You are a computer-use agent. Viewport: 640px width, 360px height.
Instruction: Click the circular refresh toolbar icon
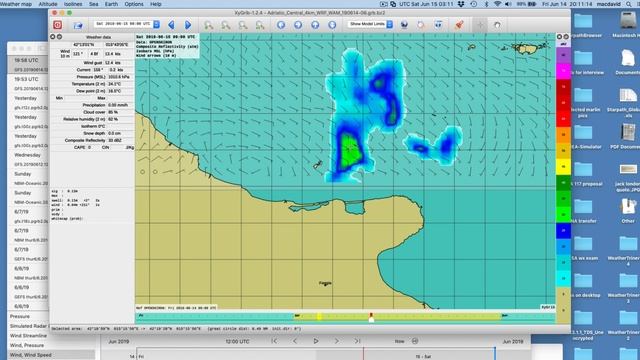(421, 25)
